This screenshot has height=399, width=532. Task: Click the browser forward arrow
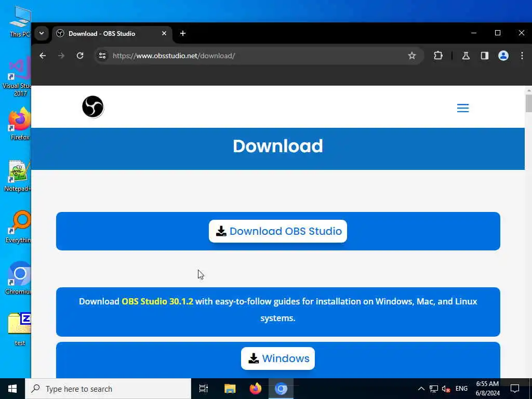[61, 56]
